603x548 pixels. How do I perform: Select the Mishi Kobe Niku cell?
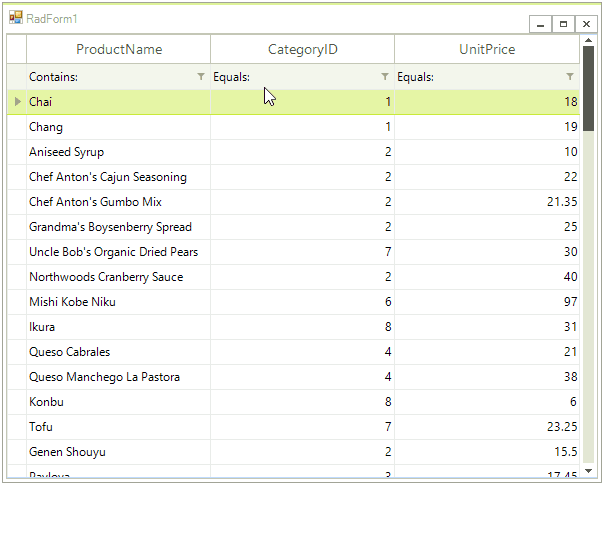point(118,302)
